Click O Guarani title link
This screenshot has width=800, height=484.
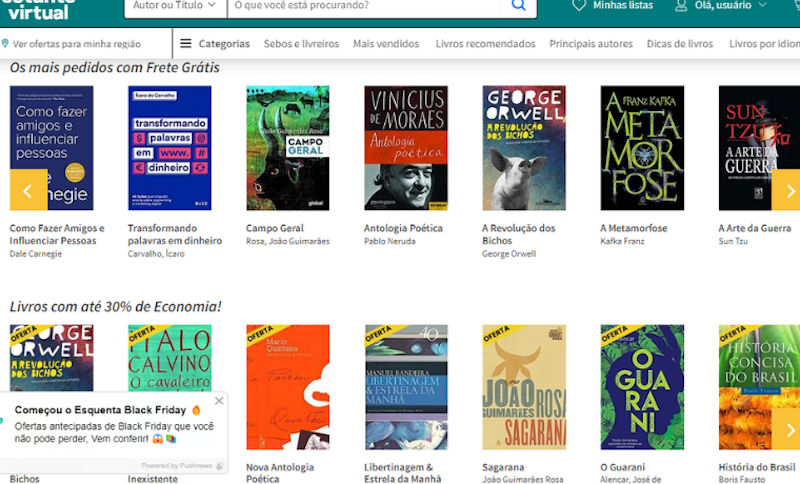[622, 467]
